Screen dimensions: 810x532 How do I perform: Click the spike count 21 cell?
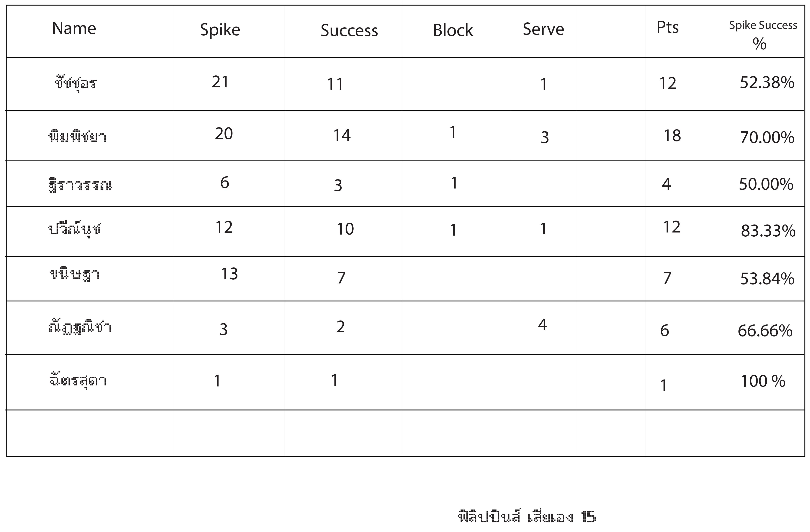(x=220, y=82)
